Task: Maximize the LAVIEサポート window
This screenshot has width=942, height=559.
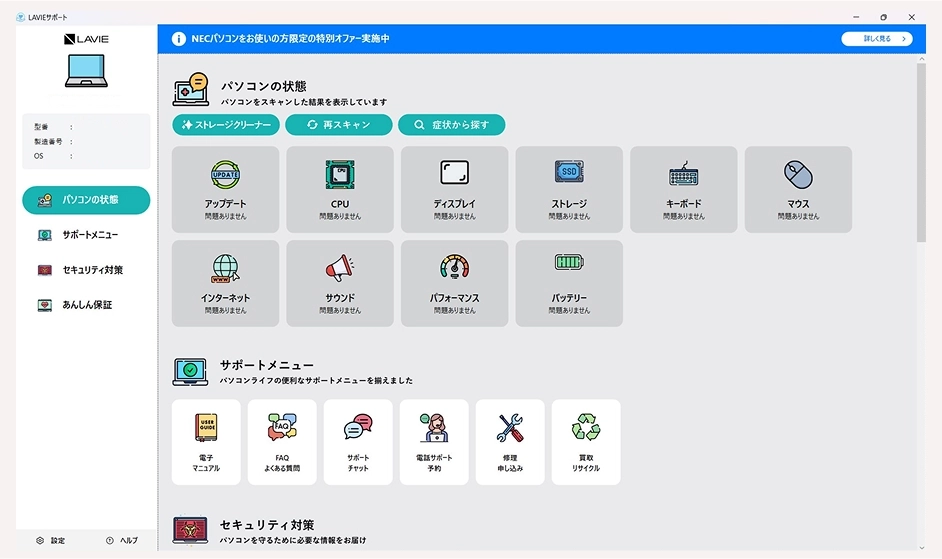Action: [883, 17]
